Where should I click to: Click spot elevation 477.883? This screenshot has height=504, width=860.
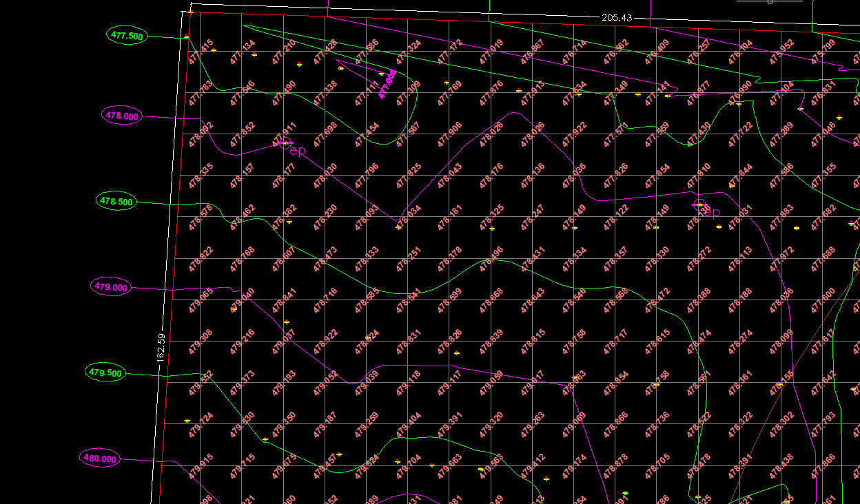point(782,218)
